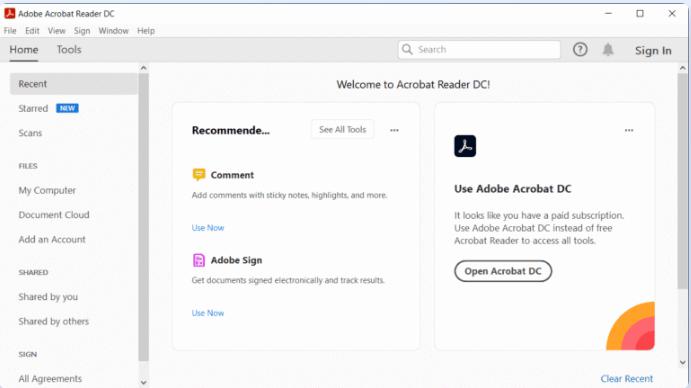The width and height of the screenshot is (691, 388).
Task: Maximize the Acrobat Reader window
Action: [x=640, y=14]
